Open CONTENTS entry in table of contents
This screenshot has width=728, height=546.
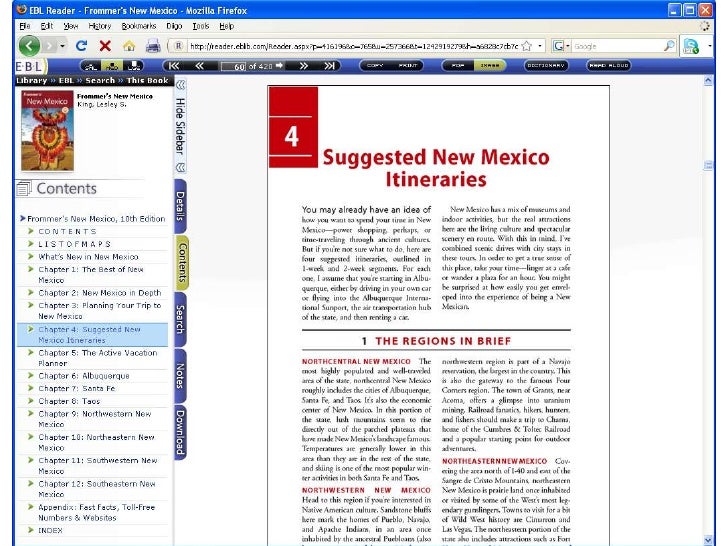coord(67,231)
